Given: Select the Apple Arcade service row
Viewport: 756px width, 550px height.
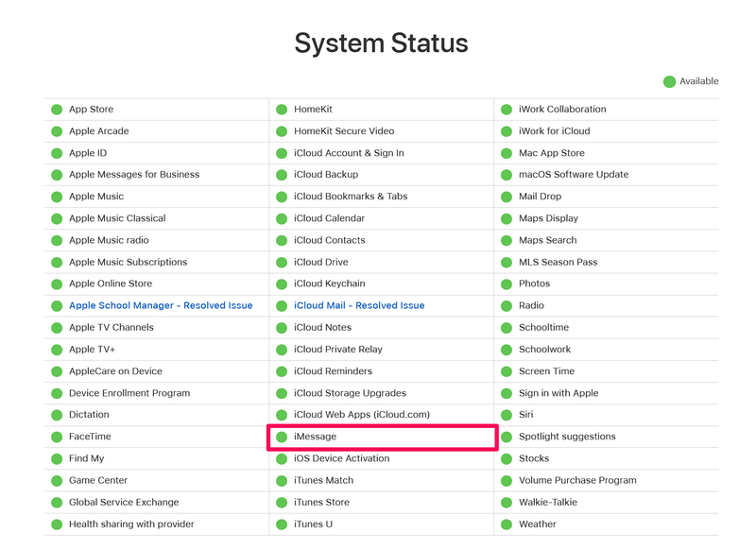Looking at the screenshot, I should pos(98,131).
